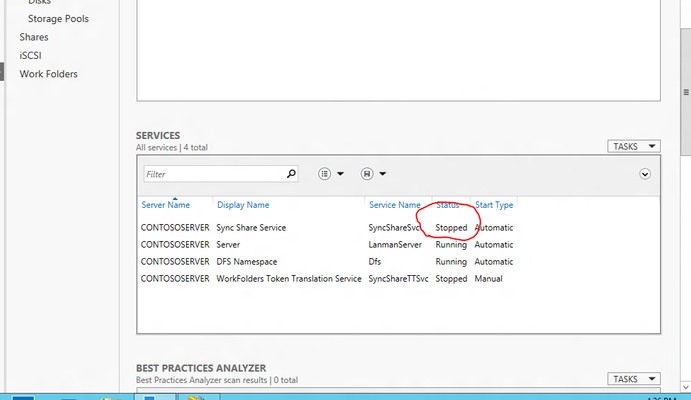Select WorkFolders Token Translation Service row
The image size is (691, 400).
[327, 279]
